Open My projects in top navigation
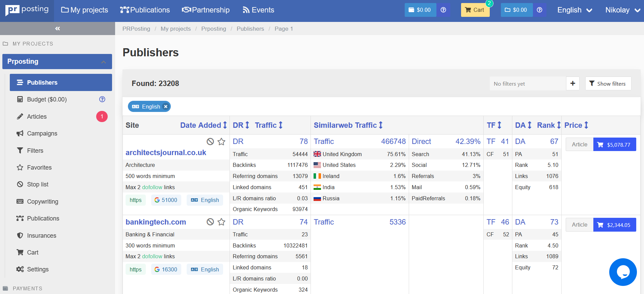The width and height of the screenshot is (644, 294). 84,10
